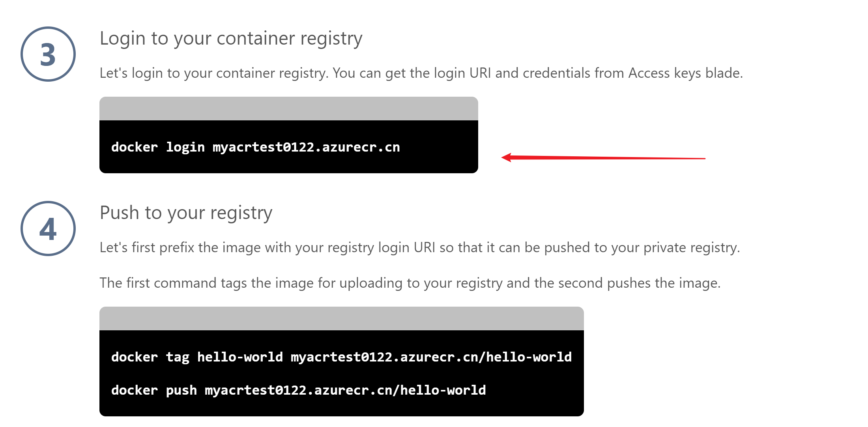Click the word "login" in docker login command
The width and height of the screenshot is (868, 427).
[x=185, y=147]
